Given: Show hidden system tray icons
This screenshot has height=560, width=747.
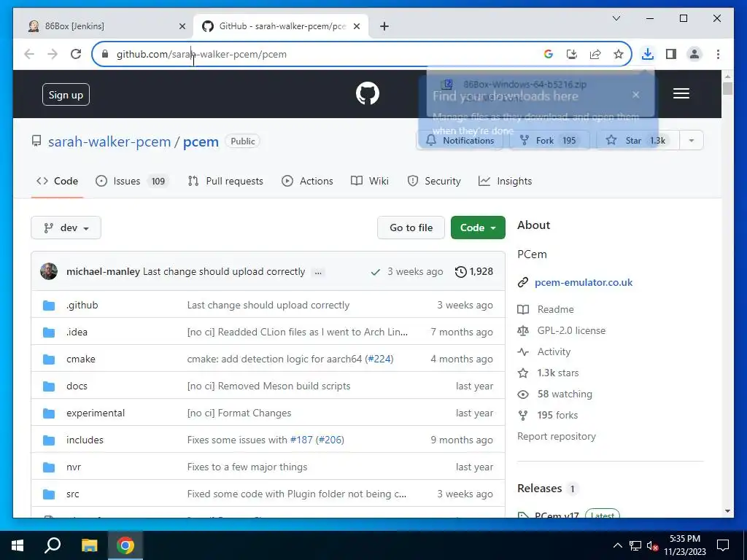Looking at the screenshot, I should 617,545.
